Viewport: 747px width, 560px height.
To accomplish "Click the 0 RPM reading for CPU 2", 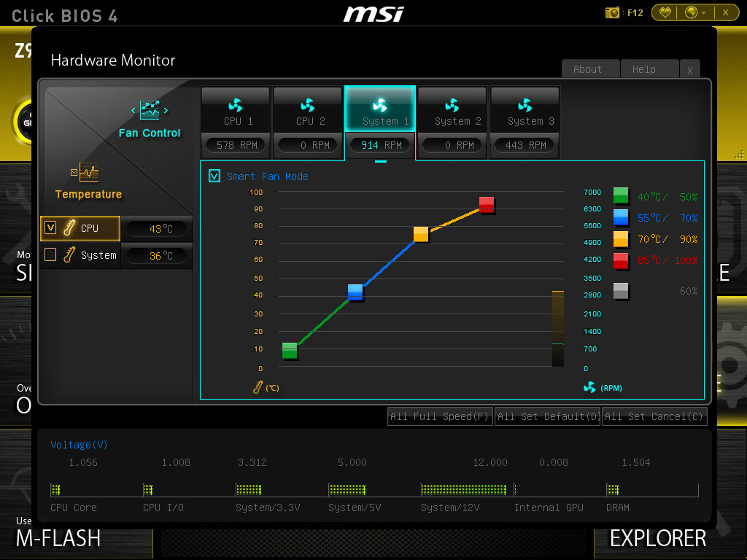I will point(309,145).
